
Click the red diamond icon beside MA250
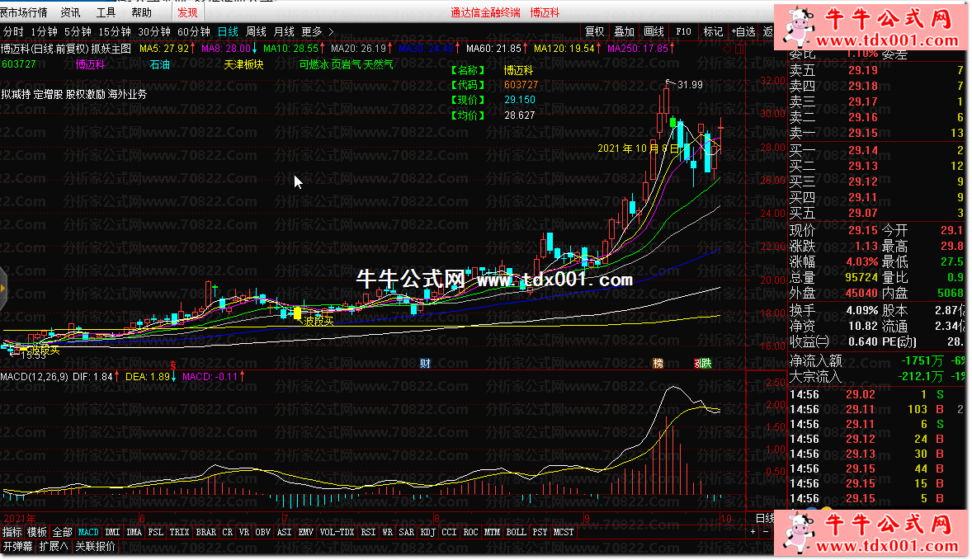tap(728, 49)
